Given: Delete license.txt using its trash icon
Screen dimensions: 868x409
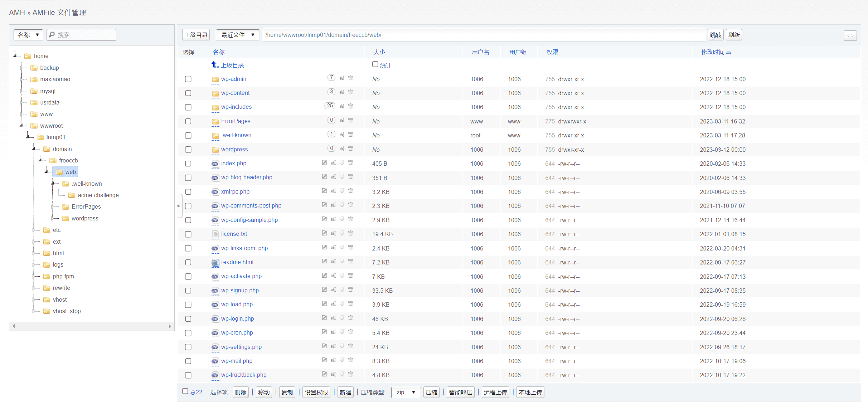Looking at the screenshot, I should [351, 233].
